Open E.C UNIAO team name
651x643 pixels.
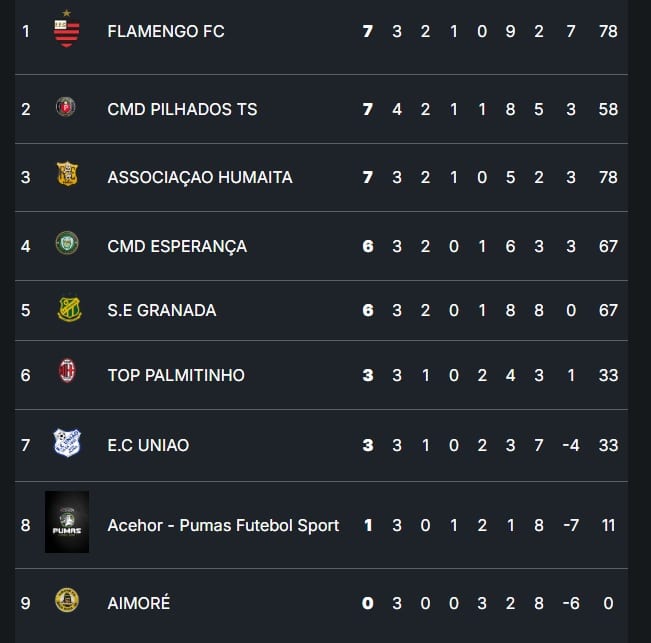coord(148,445)
